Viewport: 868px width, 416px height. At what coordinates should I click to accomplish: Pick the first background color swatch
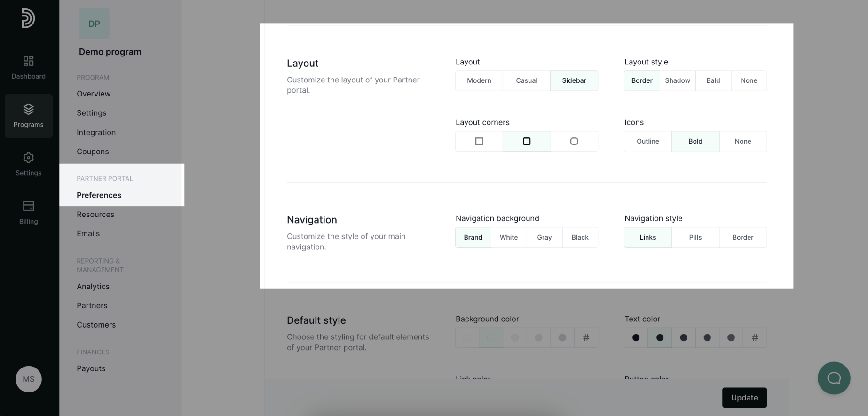click(467, 337)
